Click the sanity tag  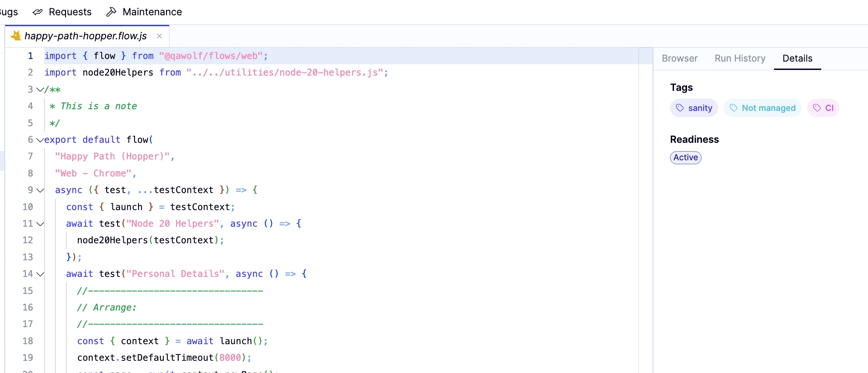[694, 108]
